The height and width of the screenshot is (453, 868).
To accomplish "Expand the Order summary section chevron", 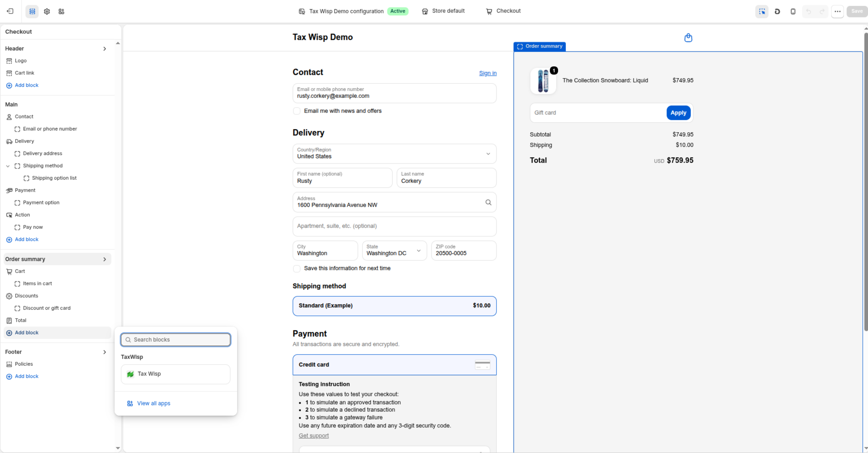I will pos(105,259).
